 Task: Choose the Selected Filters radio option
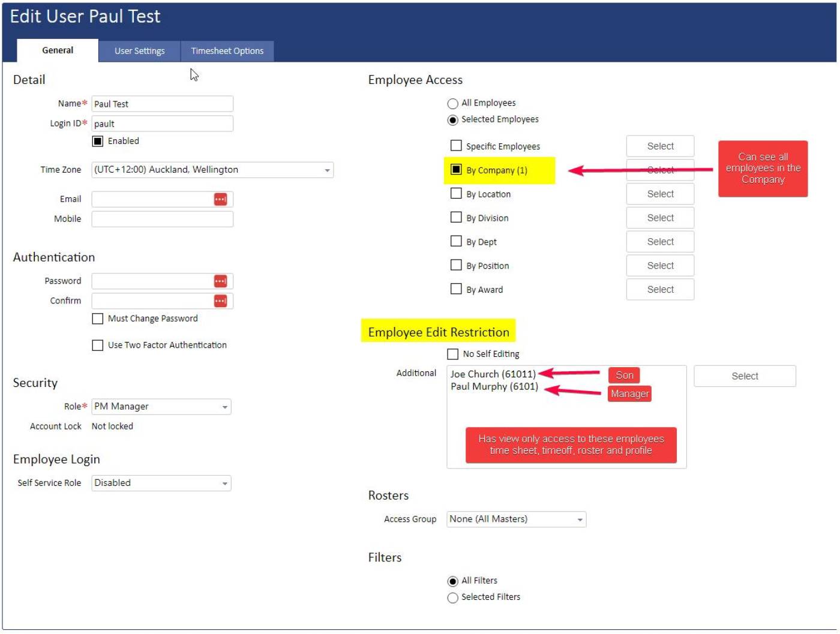pyautogui.click(x=453, y=598)
